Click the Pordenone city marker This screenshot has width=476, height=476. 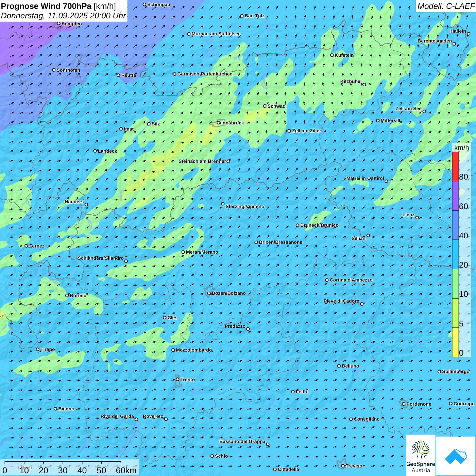click(404, 404)
